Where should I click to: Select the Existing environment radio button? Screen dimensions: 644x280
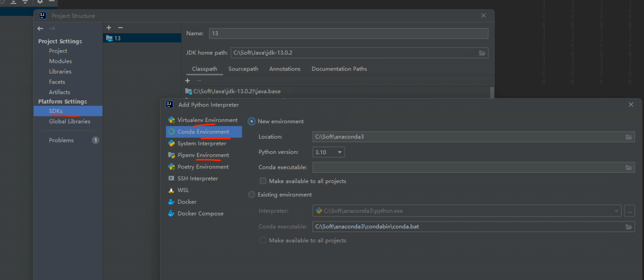click(252, 195)
